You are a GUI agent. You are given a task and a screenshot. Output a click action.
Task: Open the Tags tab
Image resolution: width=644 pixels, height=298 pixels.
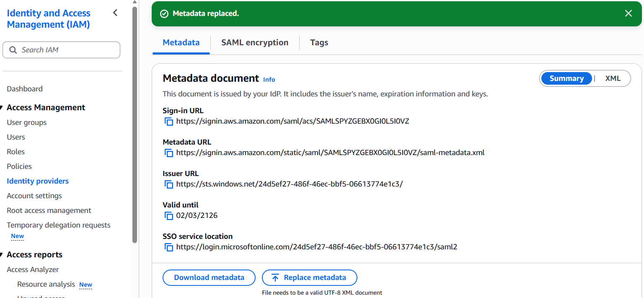[319, 42]
